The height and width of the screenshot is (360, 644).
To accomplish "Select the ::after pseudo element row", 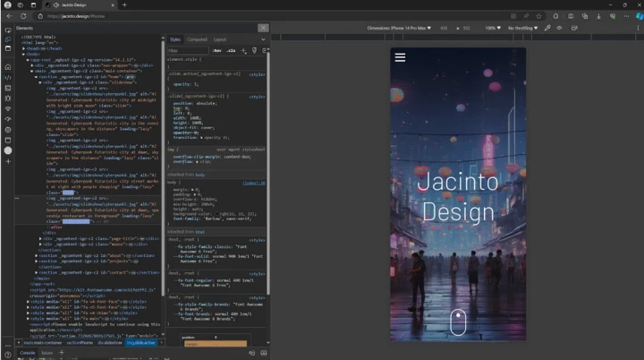I will coord(55,227).
